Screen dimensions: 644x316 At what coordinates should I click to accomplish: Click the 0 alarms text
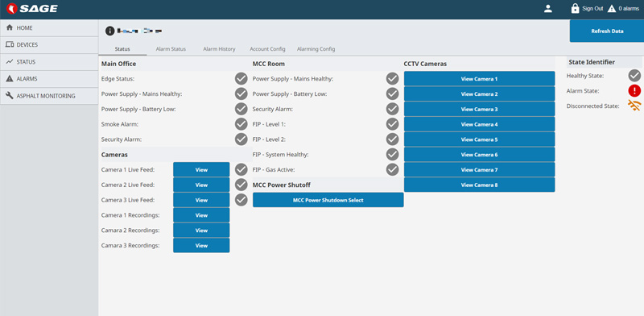(x=629, y=9)
